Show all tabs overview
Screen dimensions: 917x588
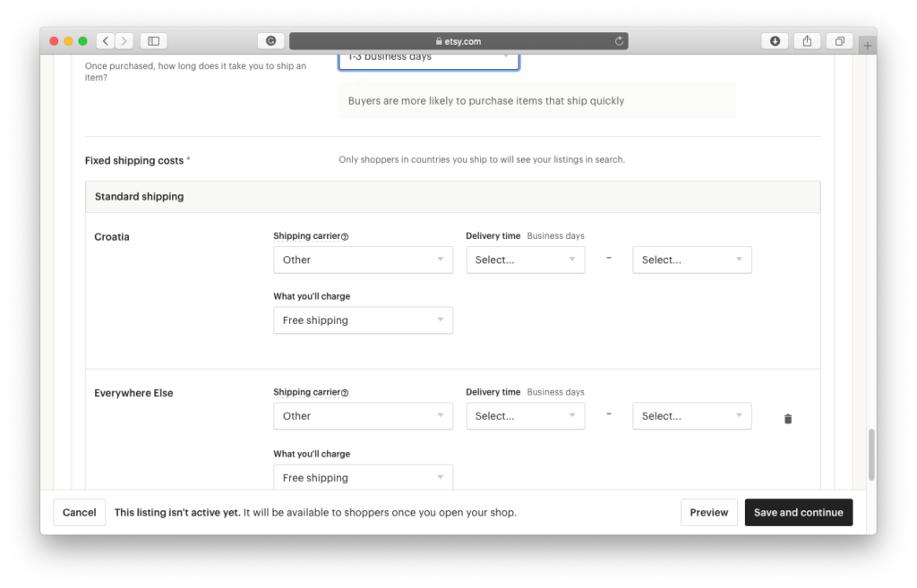click(840, 41)
